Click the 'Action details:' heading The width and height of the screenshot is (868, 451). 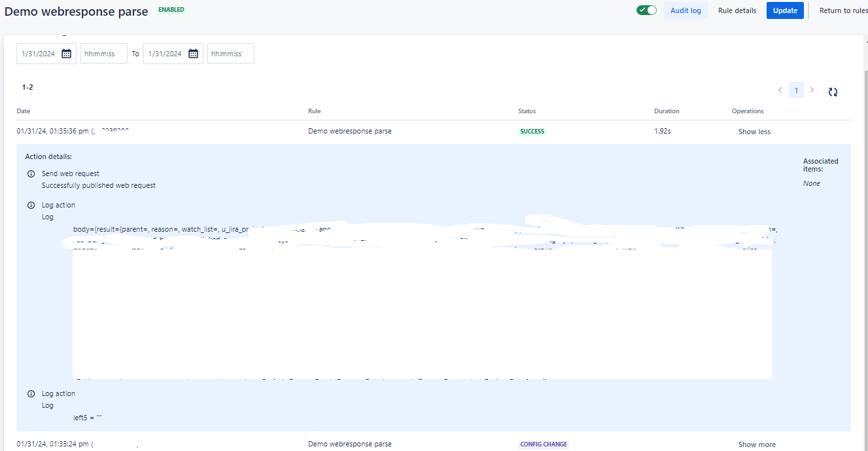tap(48, 157)
